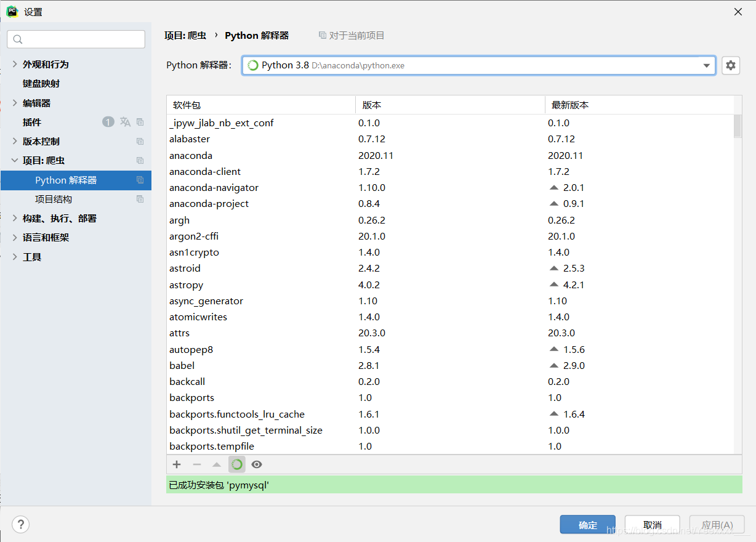
Task: Open 插件 settings page
Action: tap(32, 122)
